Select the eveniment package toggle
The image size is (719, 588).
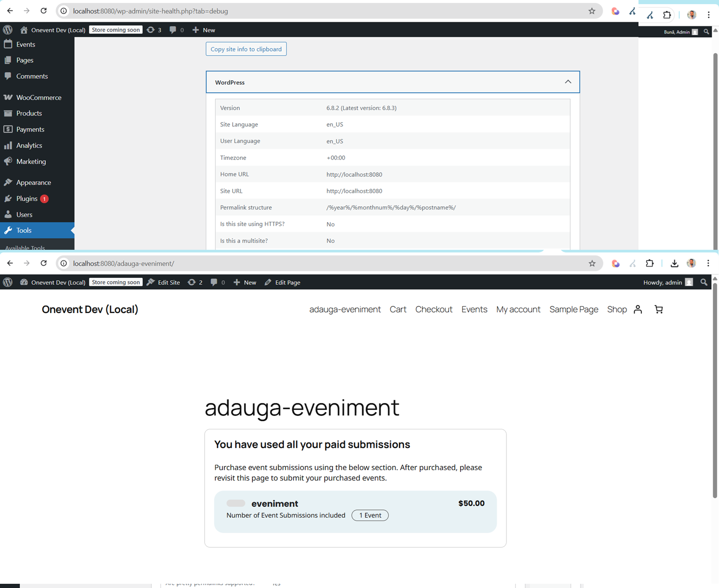pyautogui.click(x=236, y=503)
